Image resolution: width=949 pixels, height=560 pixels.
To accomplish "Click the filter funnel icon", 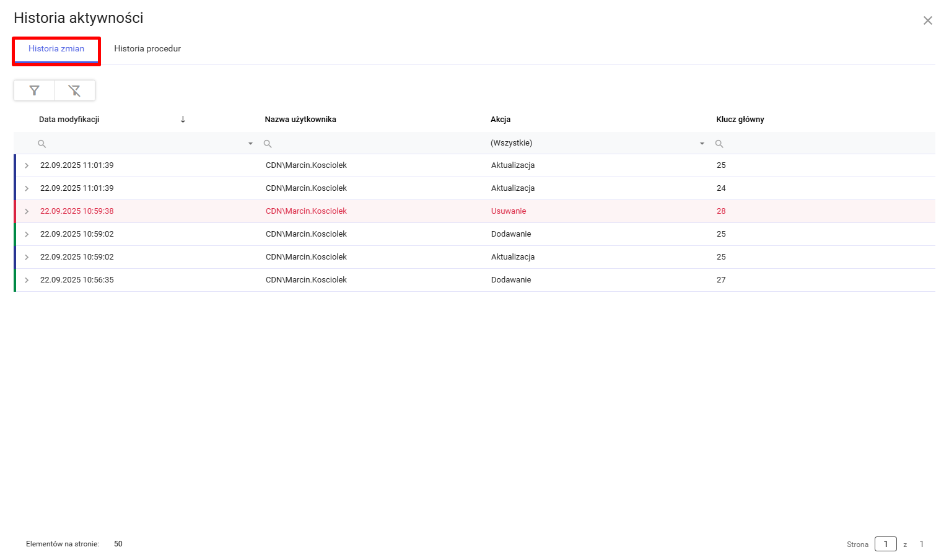I will (35, 90).
